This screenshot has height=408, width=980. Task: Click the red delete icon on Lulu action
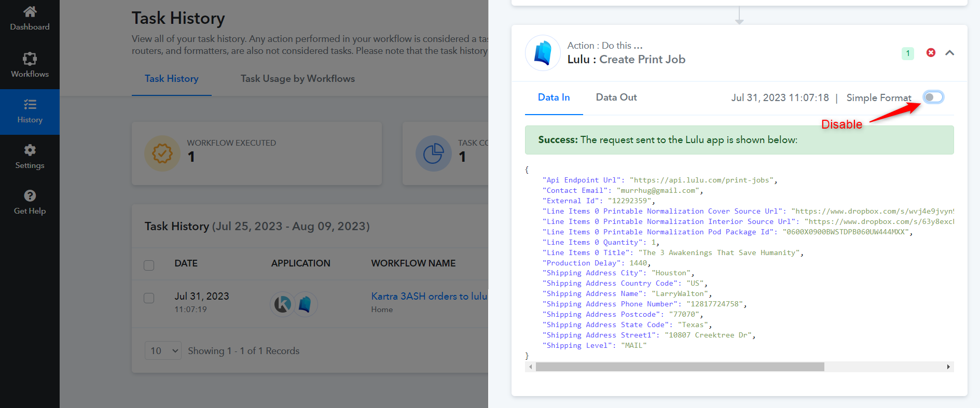(x=931, y=53)
